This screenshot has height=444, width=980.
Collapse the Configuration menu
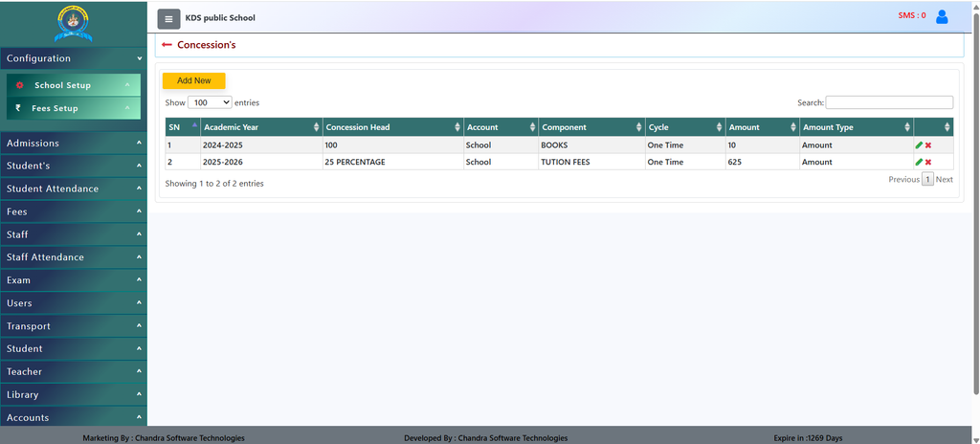click(x=74, y=58)
